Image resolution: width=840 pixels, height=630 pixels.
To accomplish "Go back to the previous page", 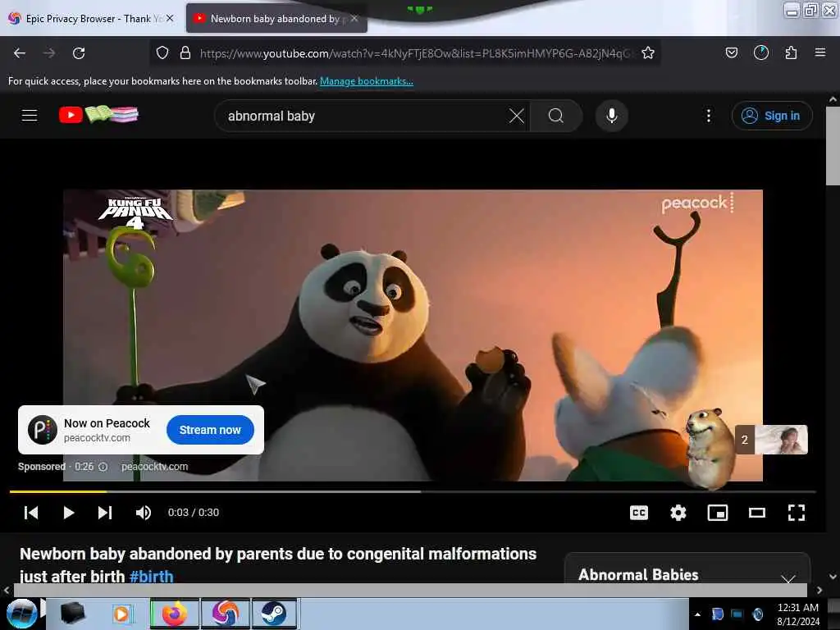I will [x=20, y=53].
